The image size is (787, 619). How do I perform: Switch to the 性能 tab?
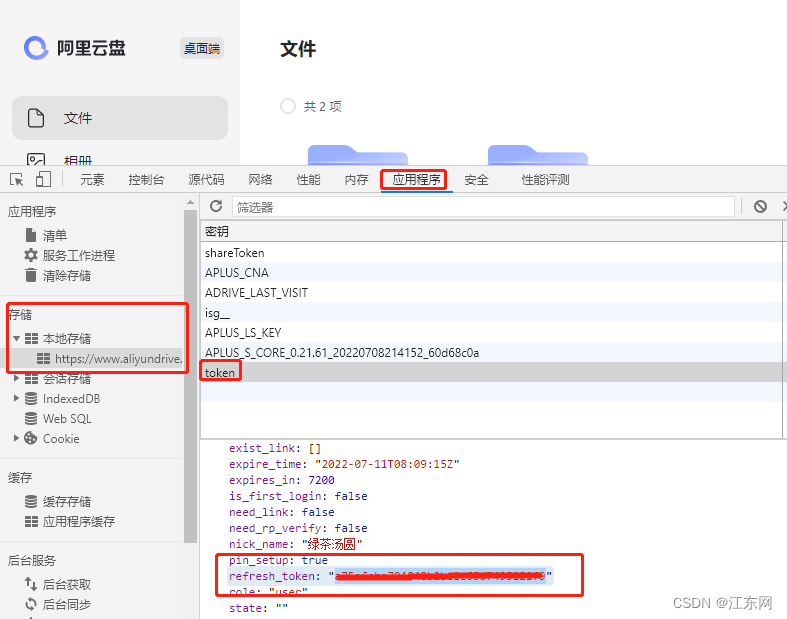(x=309, y=180)
